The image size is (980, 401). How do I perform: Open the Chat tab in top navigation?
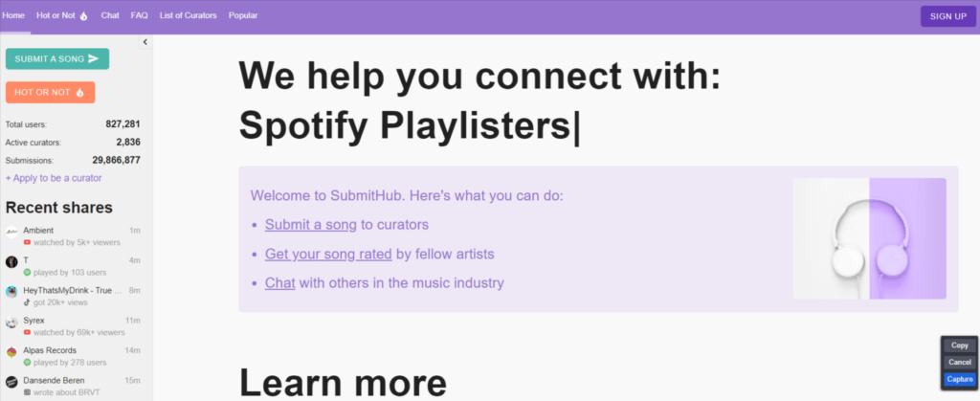tap(110, 15)
